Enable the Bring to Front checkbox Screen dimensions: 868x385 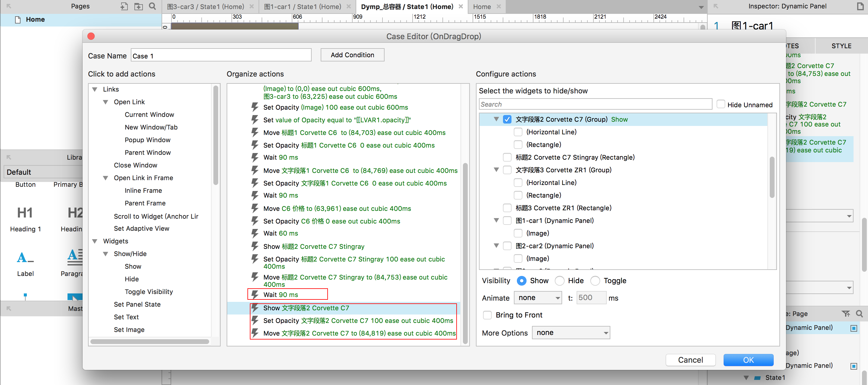487,315
